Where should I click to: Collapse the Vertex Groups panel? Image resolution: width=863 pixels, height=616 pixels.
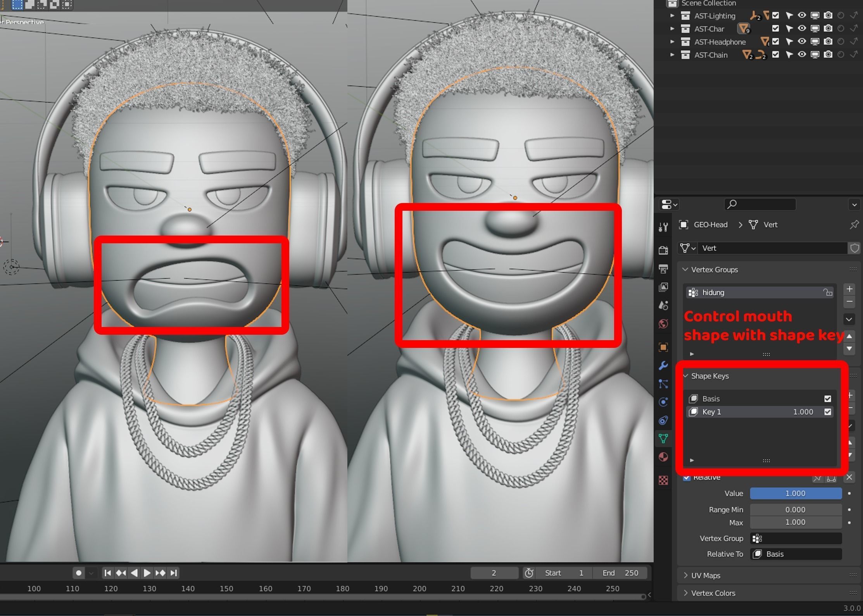[685, 270]
